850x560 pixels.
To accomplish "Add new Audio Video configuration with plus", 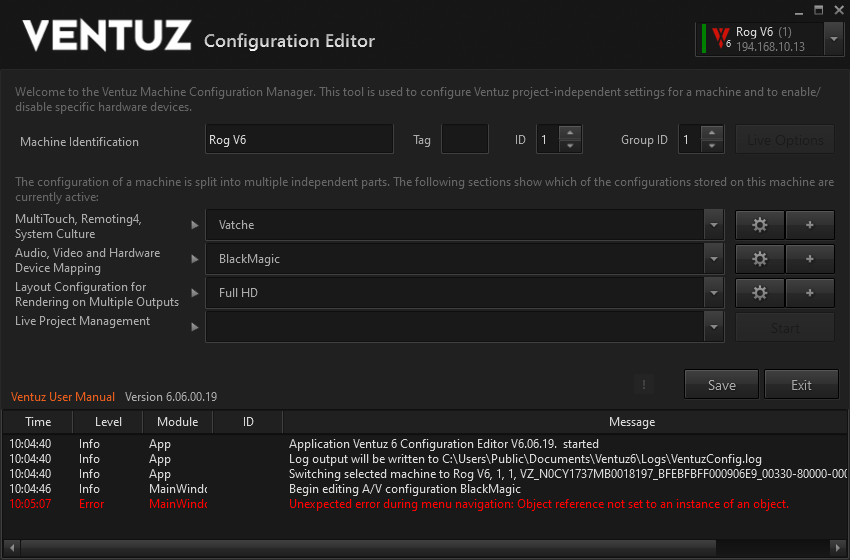I will click(809, 259).
